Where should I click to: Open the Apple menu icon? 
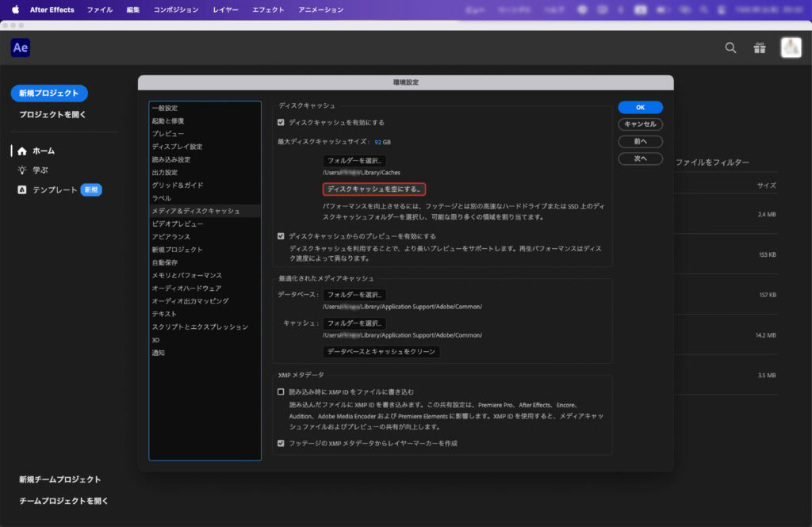(x=15, y=10)
